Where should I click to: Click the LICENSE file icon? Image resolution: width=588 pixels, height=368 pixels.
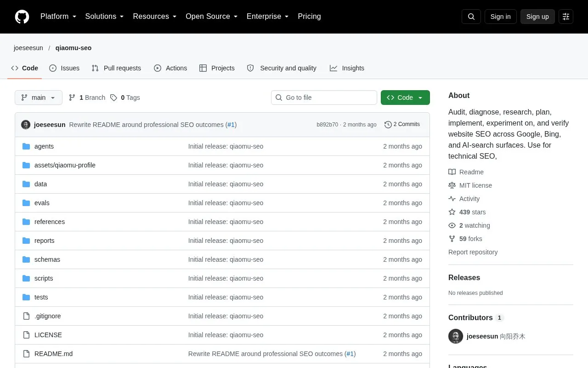(26, 335)
